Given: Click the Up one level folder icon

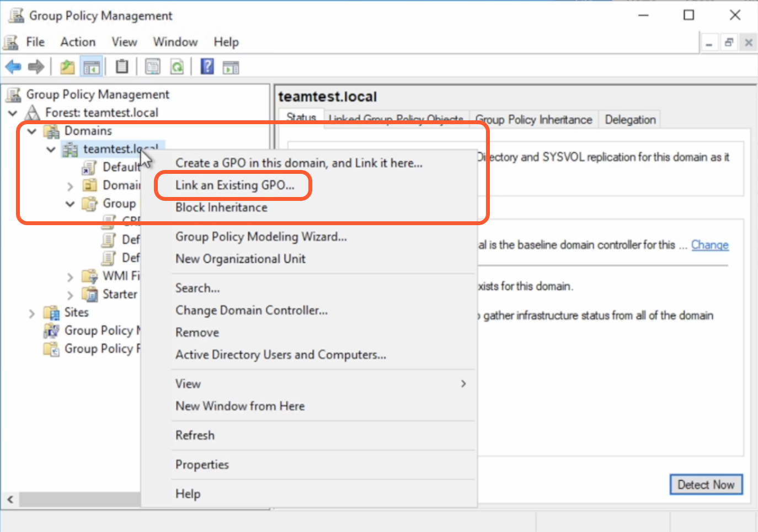Looking at the screenshot, I should pyautogui.click(x=67, y=67).
